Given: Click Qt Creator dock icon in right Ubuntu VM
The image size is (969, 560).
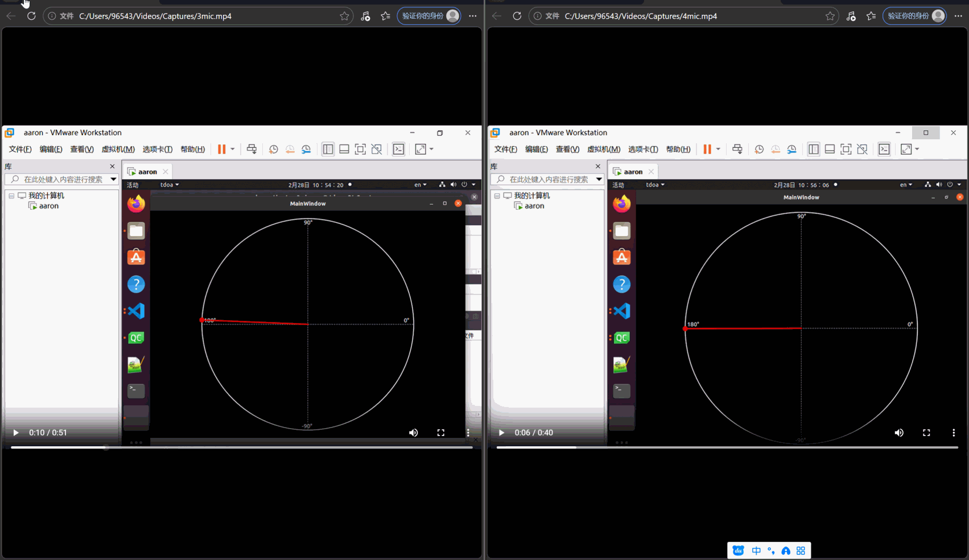Looking at the screenshot, I should [x=622, y=338].
